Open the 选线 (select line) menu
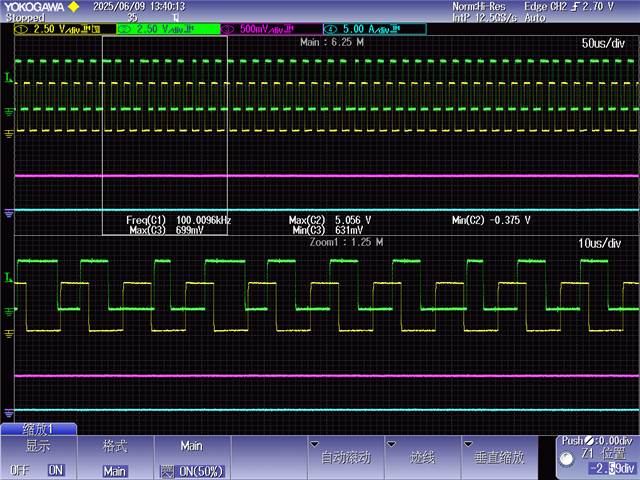640x480 pixels. 423,457
